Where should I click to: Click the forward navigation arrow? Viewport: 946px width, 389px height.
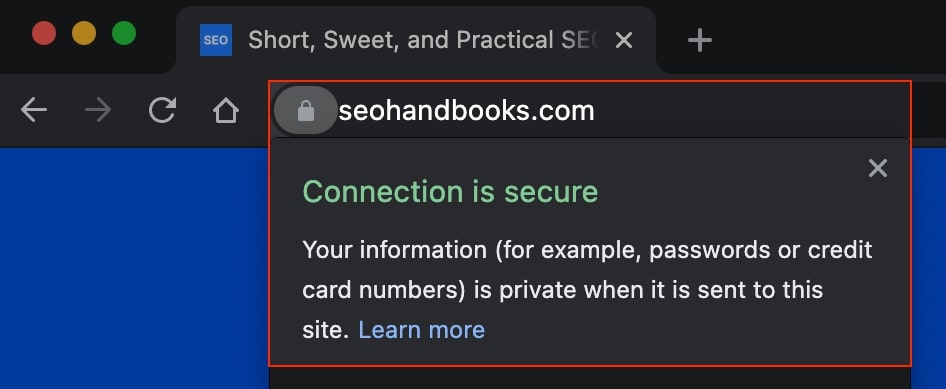click(x=98, y=111)
